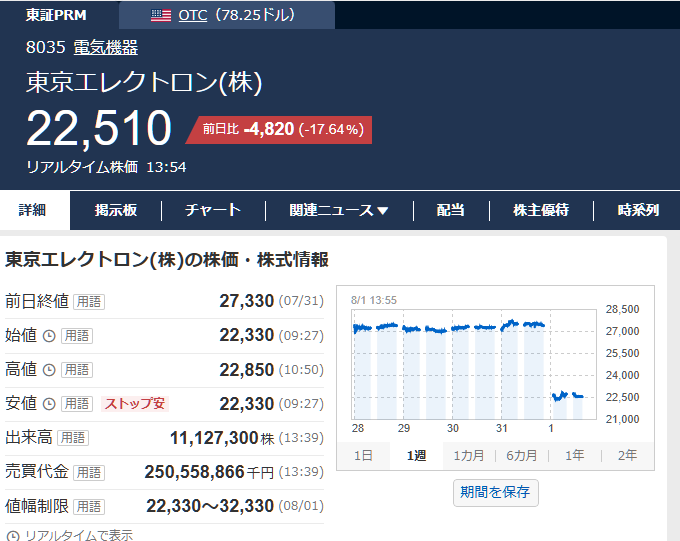The image size is (680, 541).
Task: Open the 電気機器 sector link
Action: pyautogui.click(x=105, y=47)
